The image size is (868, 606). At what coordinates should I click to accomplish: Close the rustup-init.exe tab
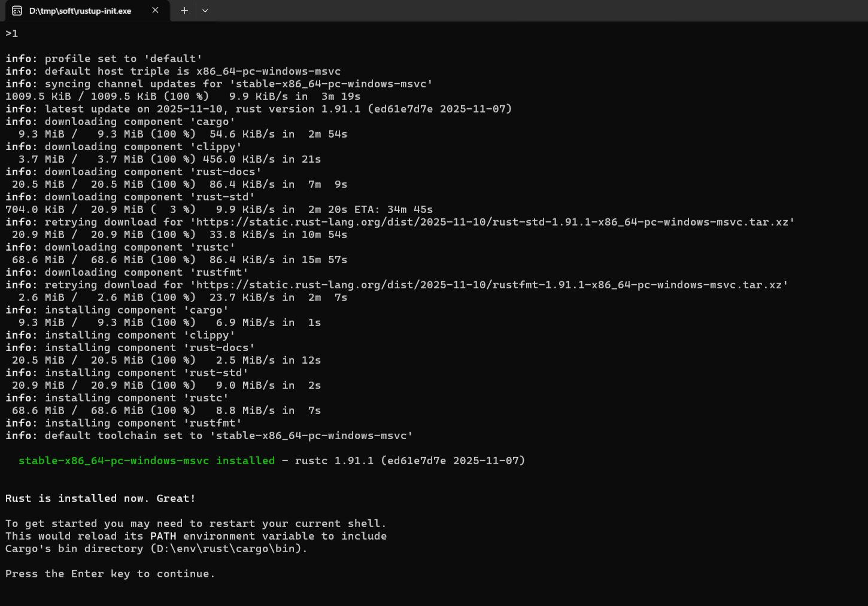[156, 10]
